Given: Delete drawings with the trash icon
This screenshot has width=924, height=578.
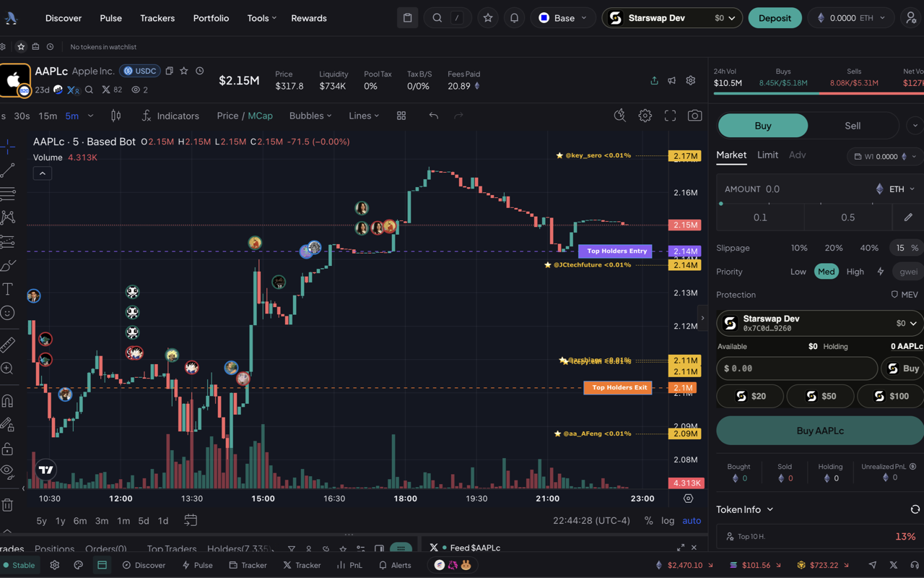Looking at the screenshot, I should [x=8, y=504].
